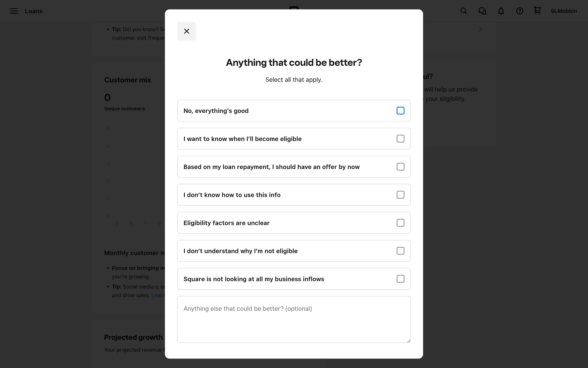This screenshot has height=368, width=588.
Task: Mark "Eligibility factors are unclear" checkbox
Action: [400, 223]
